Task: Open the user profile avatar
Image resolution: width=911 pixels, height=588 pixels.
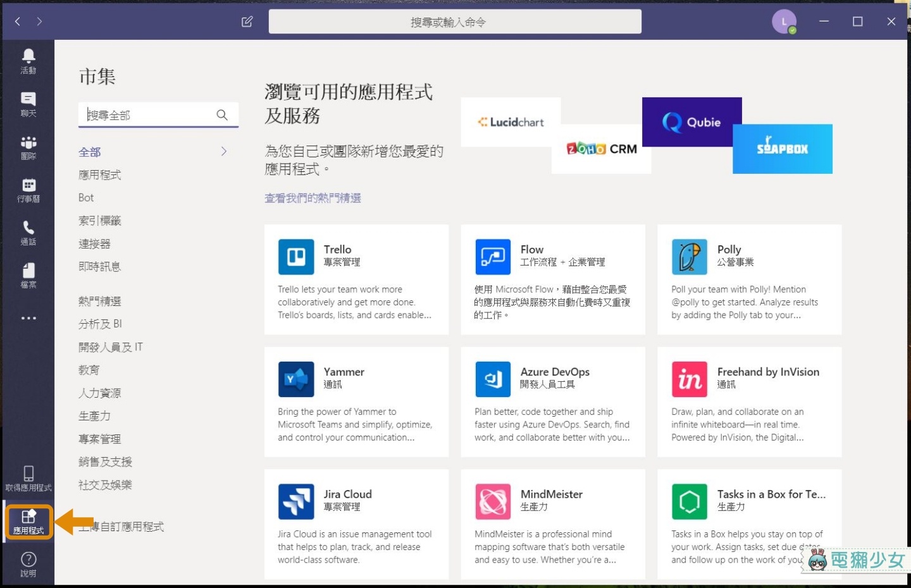Action: (784, 21)
